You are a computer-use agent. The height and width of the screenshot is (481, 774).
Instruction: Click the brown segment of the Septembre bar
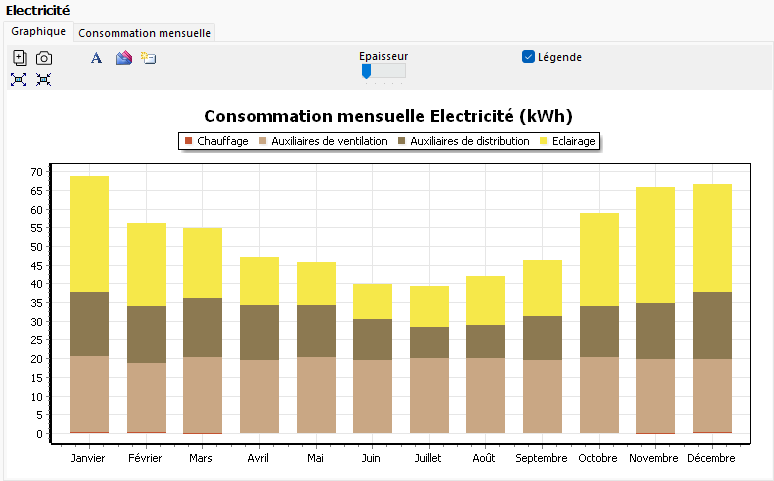[542, 338]
